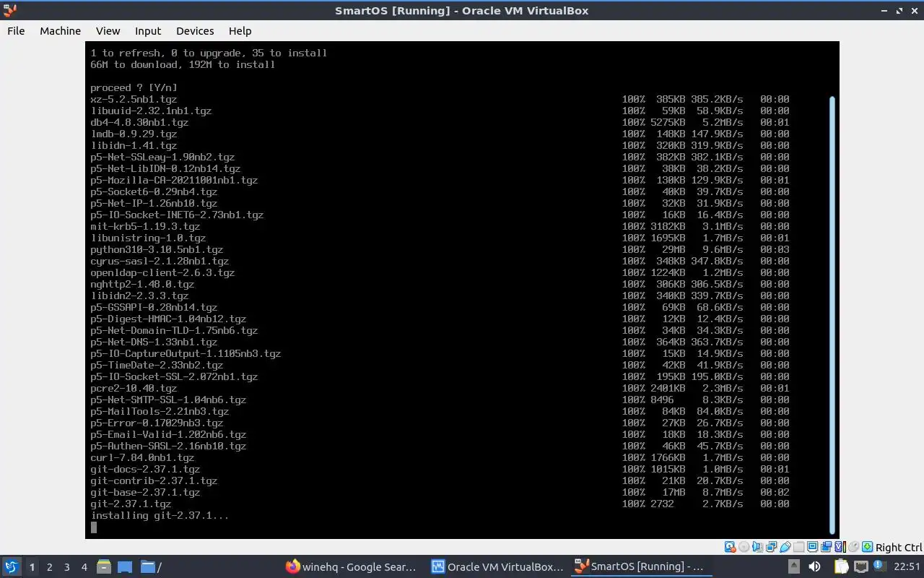This screenshot has height=578, width=924.
Task: Click the hard disk activity indicator icon
Action: [730, 547]
